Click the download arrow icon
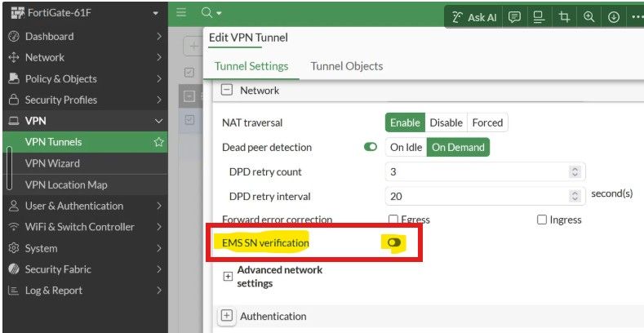Screen dimensions: 644x333 pyautogui.click(x=614, y=17)
